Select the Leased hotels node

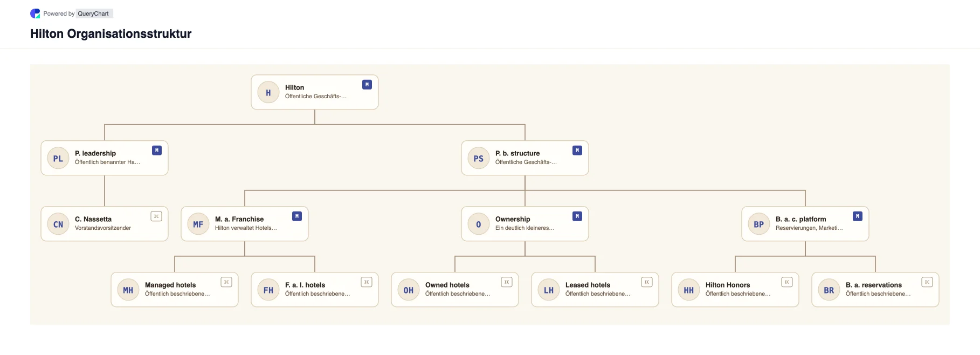point(595,290)
